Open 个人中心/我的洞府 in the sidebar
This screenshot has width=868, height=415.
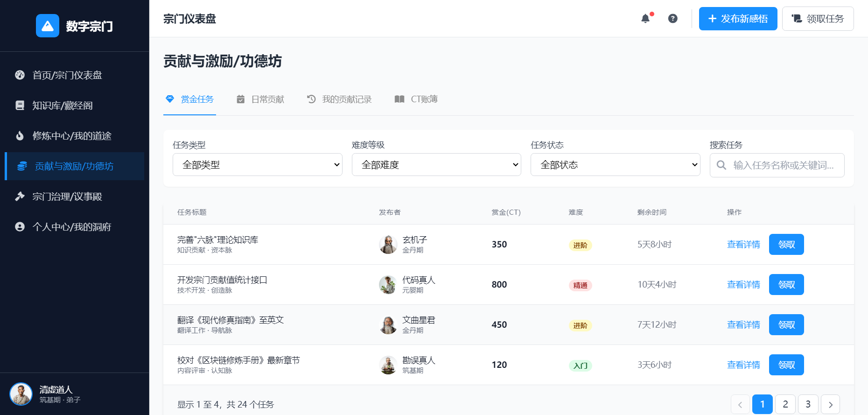(75, 226)
